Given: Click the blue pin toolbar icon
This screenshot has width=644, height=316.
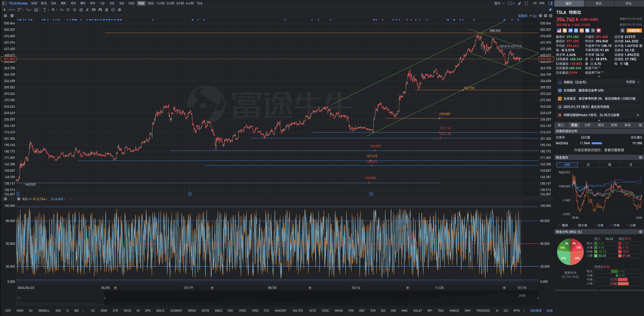Looking at the screenshot, I should pos(550,10).
